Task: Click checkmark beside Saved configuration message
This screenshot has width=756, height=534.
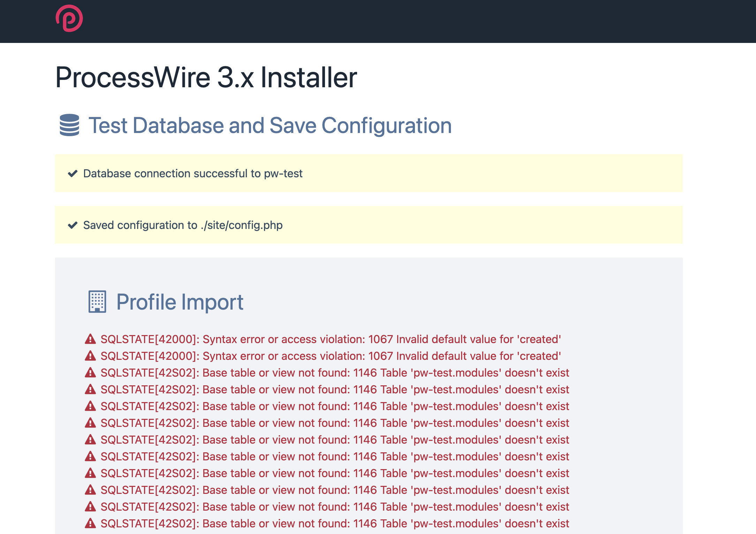Action: pyautogui.click(x=73, y=225)
